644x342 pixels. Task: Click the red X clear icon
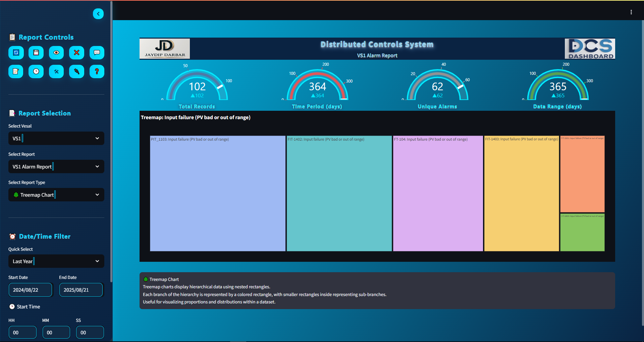(76, 53)
